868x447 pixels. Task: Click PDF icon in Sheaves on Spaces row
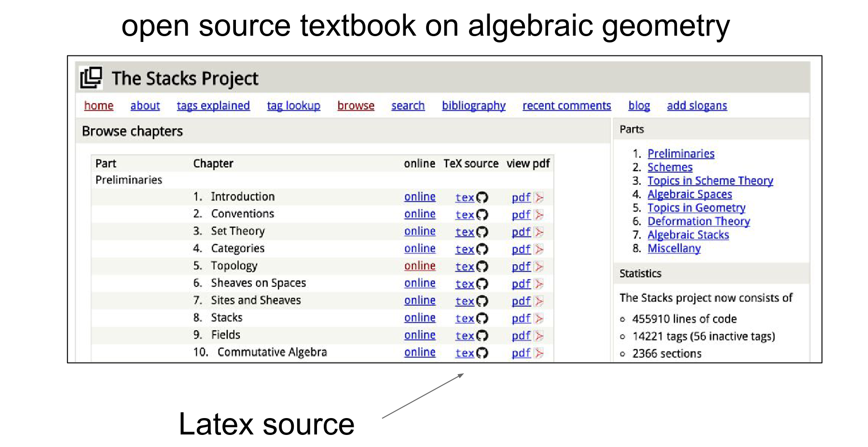[539, 284]
